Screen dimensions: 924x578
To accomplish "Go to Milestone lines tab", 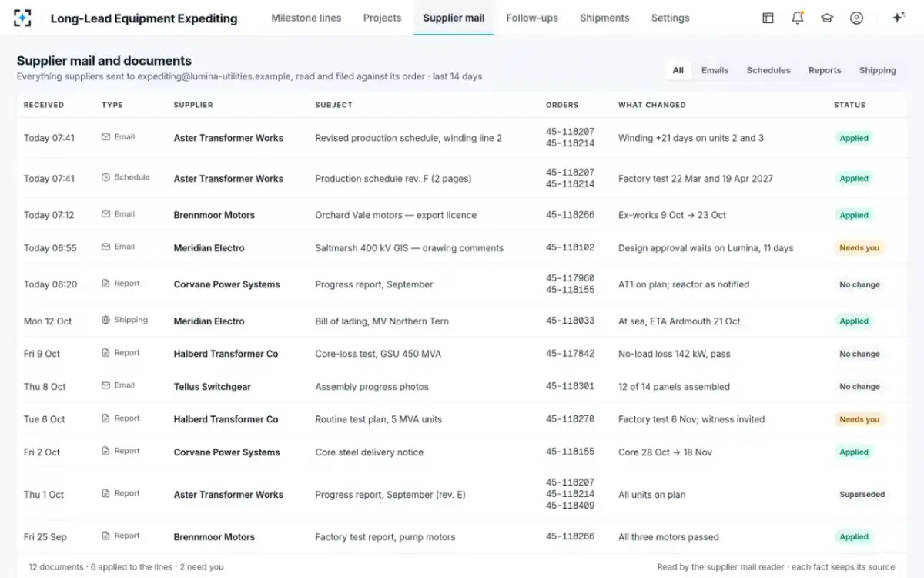I will point(306,18).
